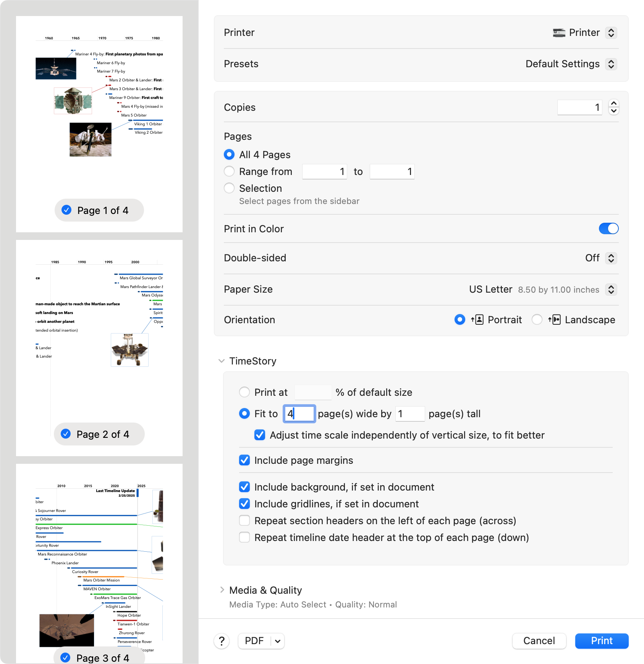Click the checkmark badge on Page 3 of 4

coord(66,658)
